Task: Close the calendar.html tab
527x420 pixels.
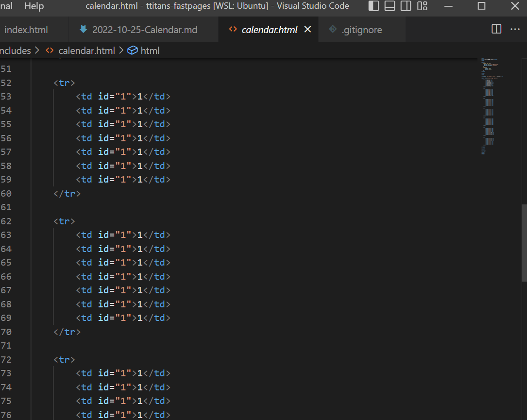Action: click(x=307, y=29)
